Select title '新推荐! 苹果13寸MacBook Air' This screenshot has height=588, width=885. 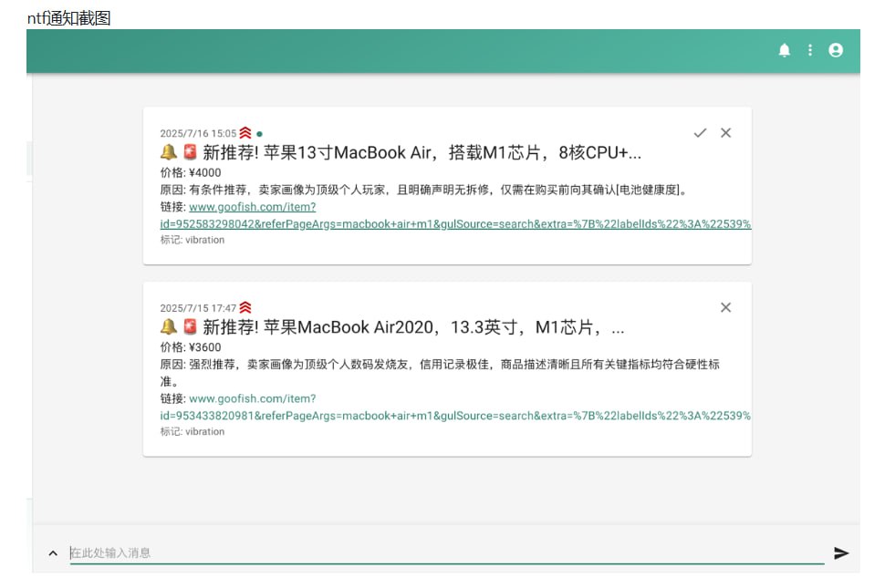click(x=318, y=153)
